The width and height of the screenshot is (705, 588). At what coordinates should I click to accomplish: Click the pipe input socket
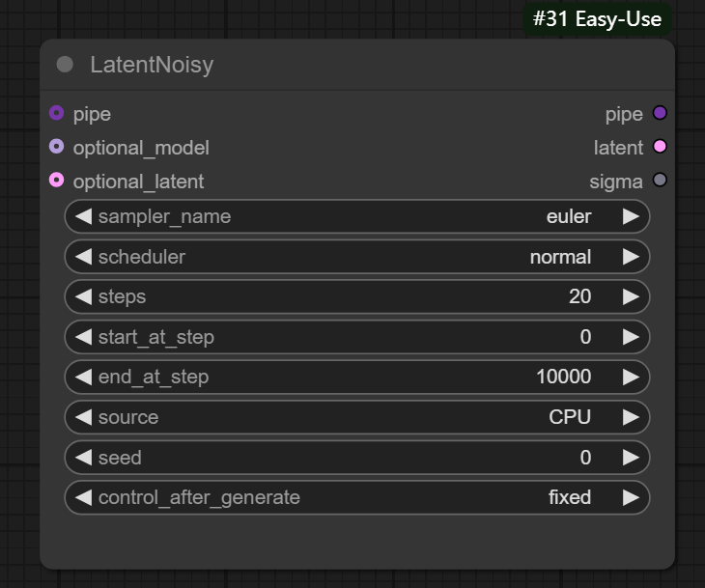click(x=56, y=114)
